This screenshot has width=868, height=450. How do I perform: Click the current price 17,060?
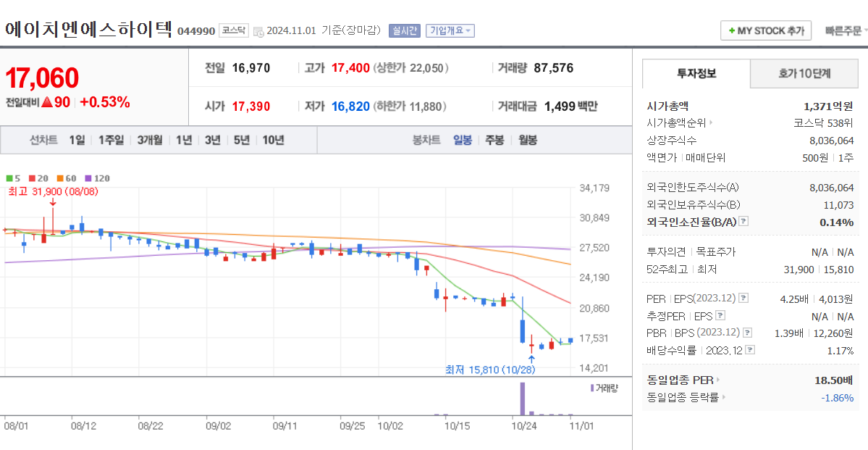[x=42, y=78]
